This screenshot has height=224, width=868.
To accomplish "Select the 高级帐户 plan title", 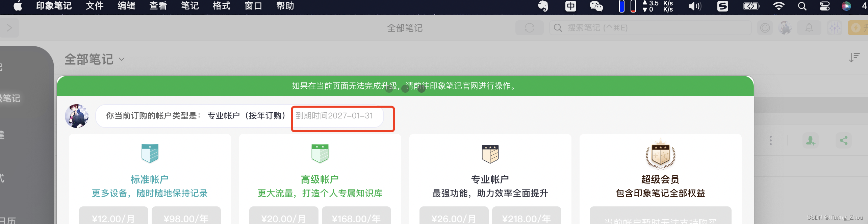I will click(x=320, y=179).
